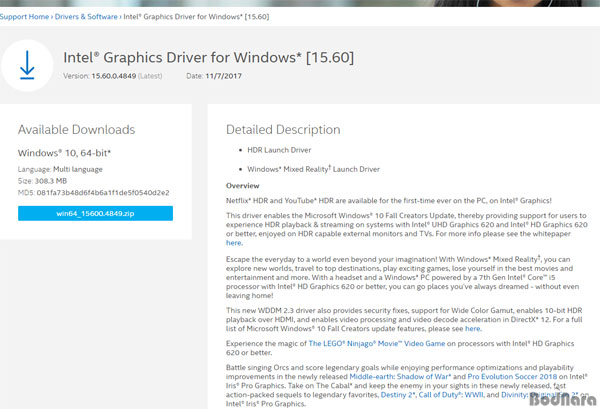Click the Detailed Description heading
The height and width of the screenshot is (409, 600).
(283, 130)
